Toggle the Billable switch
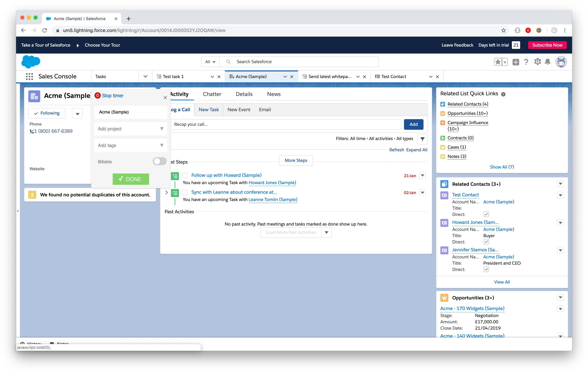Screen dimensions: 588x373 pos(160,161)
